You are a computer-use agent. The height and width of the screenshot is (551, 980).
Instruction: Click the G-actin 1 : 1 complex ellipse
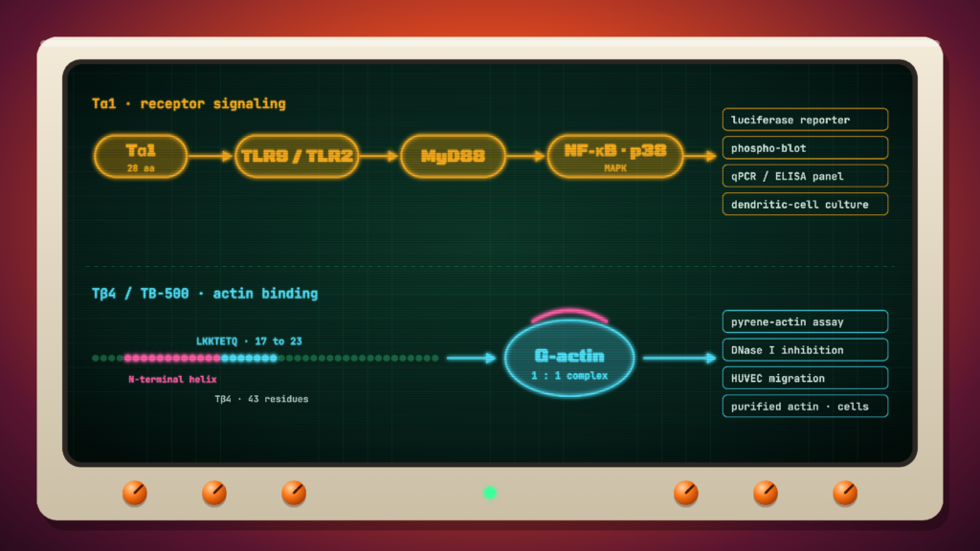click(569, 359)
